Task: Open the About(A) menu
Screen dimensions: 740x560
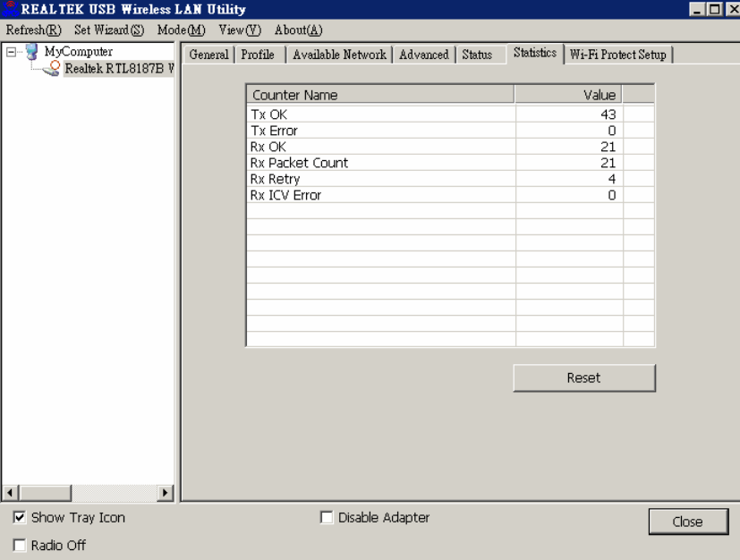Action: tap(298, 30)
